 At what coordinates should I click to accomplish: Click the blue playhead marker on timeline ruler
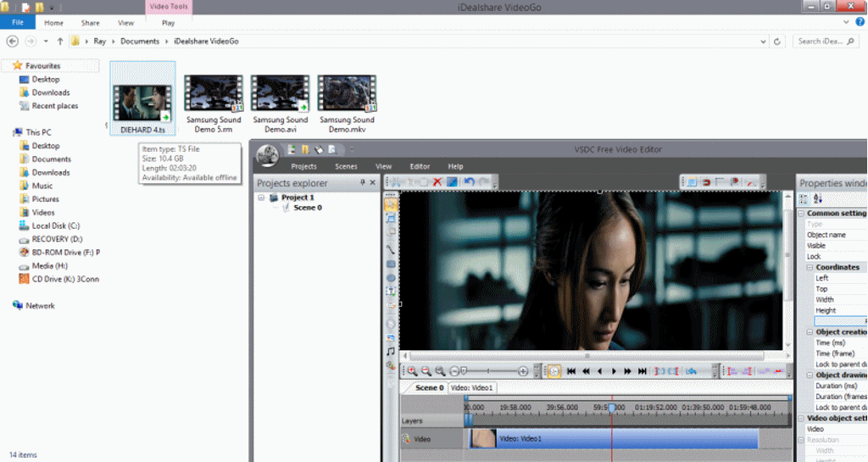612,408
